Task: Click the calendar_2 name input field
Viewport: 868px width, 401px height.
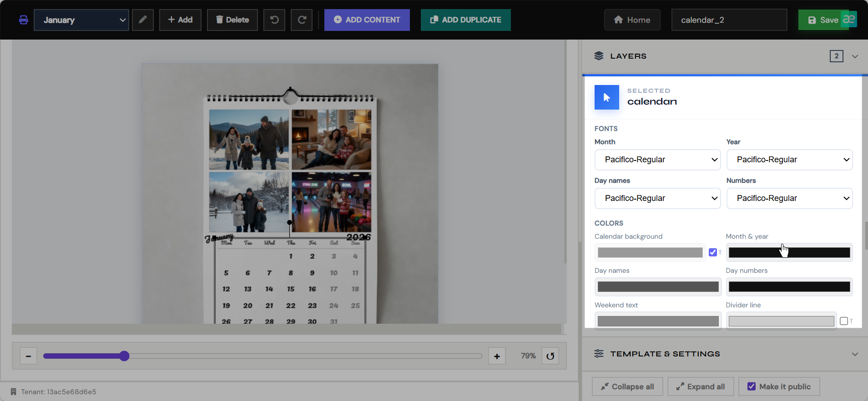Action: (729, 20)
